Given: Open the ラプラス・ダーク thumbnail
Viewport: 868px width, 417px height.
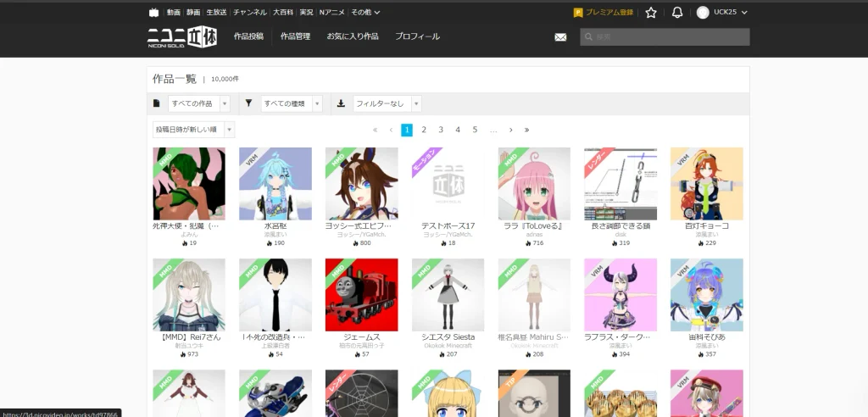Looking at the screenshot, I should point(620,295).
